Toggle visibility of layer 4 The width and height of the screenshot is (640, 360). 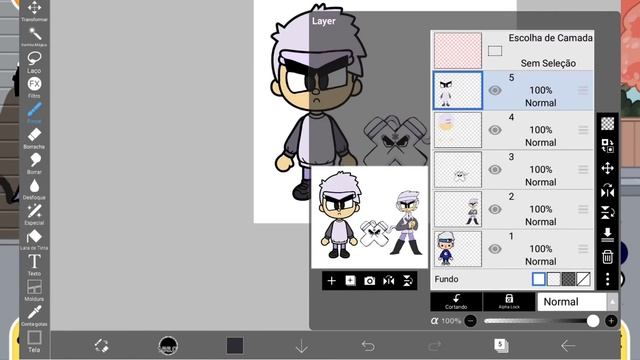[x=495, y=130]
